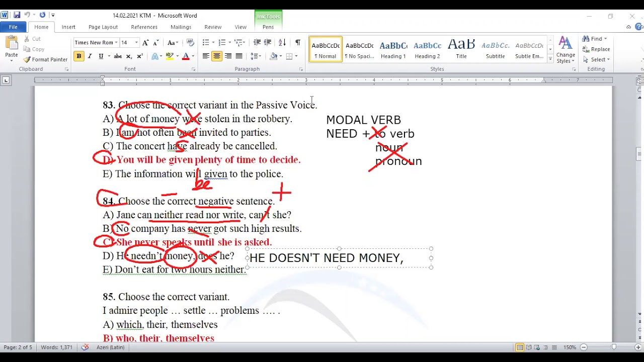This screenshot has height=362, width=644.
Task: Toggle Underline formatting
Action: pos(101,56)
